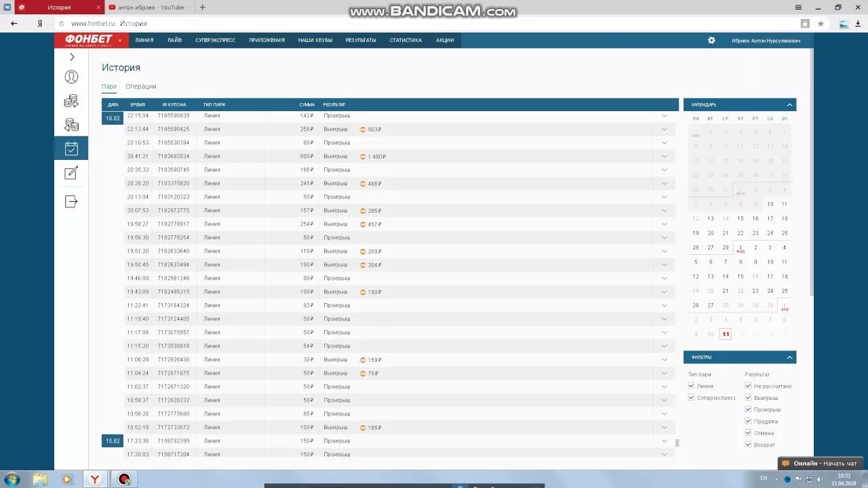Open the Лайв menu item
Screen dimensions: 868x488
pos(174,40)
